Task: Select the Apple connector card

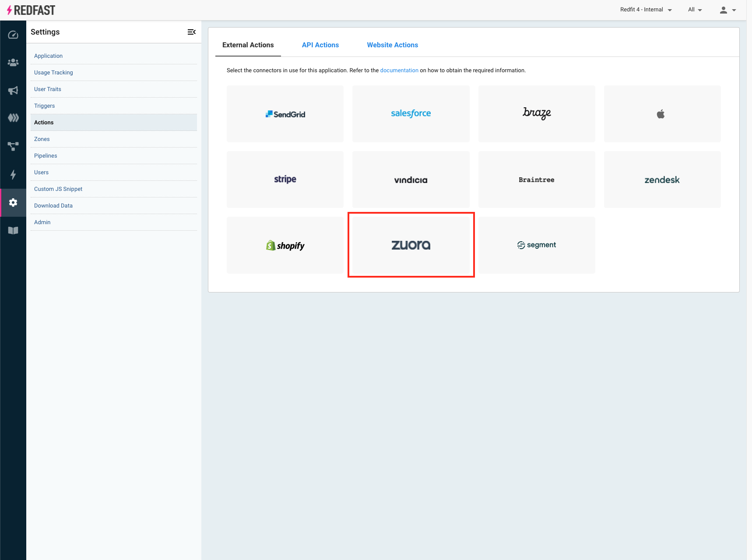Action: (662, 114)
